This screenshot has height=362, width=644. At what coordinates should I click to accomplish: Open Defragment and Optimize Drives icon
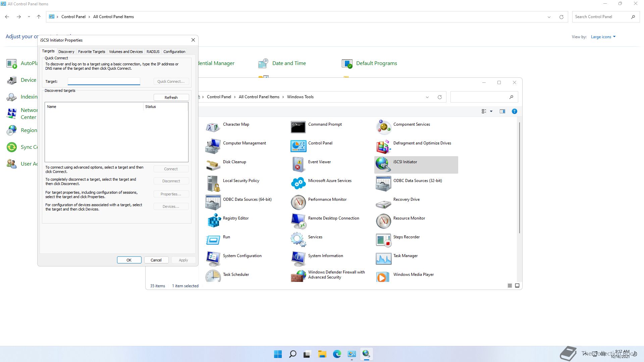(383, 146)
